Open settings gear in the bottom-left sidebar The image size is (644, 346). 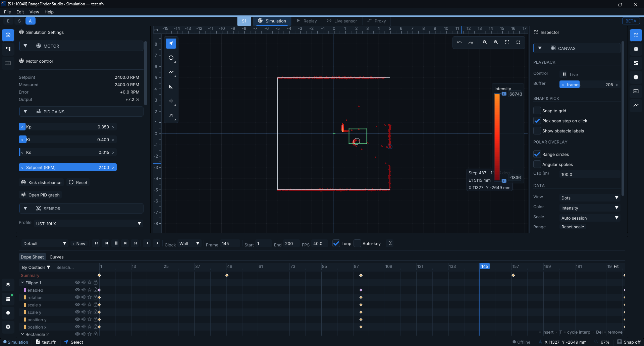click(8, 327)
